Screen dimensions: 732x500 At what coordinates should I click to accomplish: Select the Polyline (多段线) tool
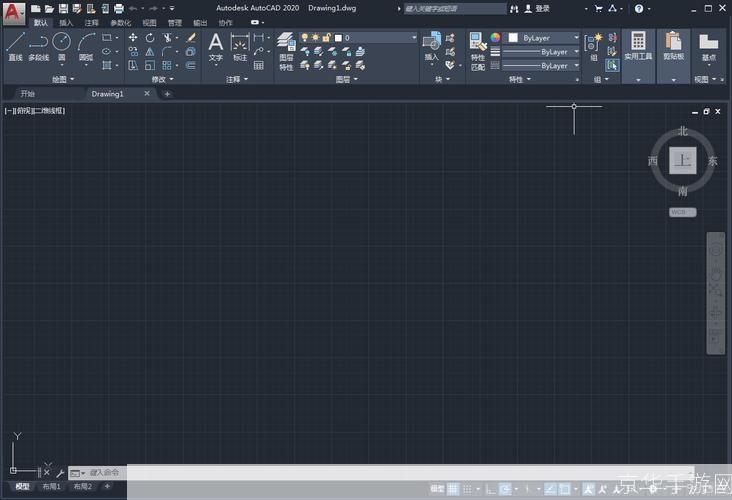click(x=38, y=46)
